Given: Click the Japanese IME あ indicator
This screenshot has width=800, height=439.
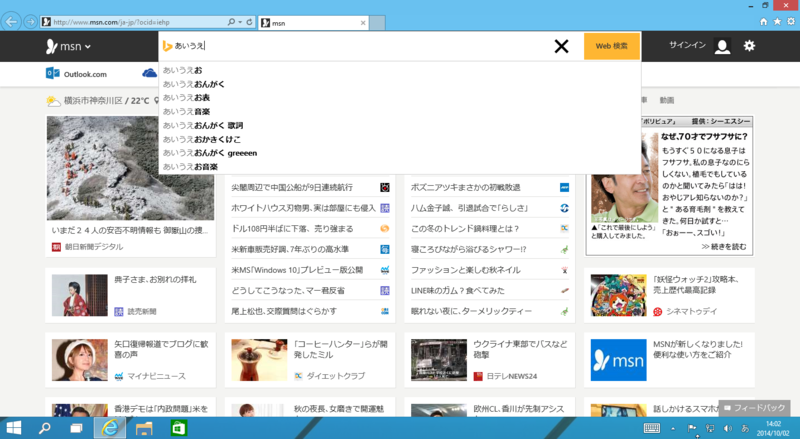Looking at the screenshot, I should point(744,428).
